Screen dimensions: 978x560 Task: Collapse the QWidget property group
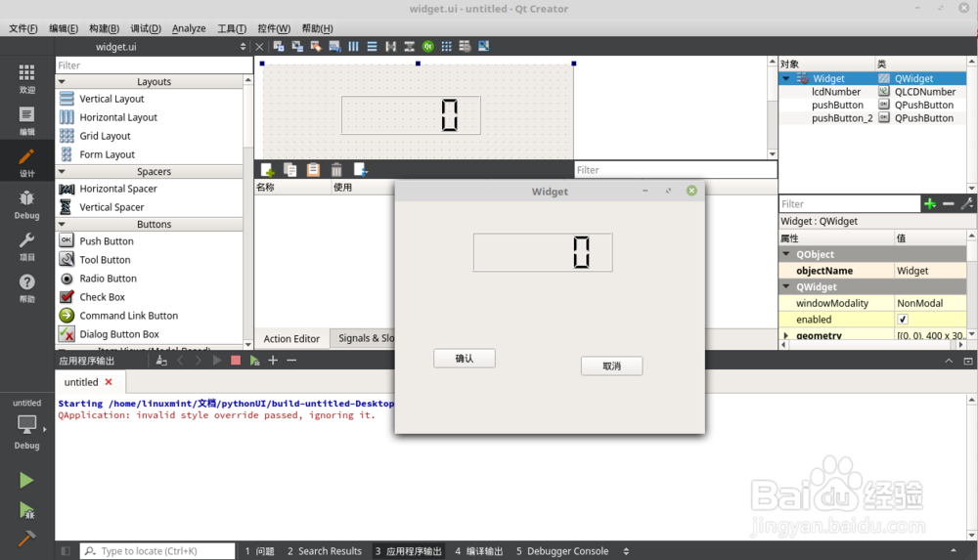click(786, 287)
